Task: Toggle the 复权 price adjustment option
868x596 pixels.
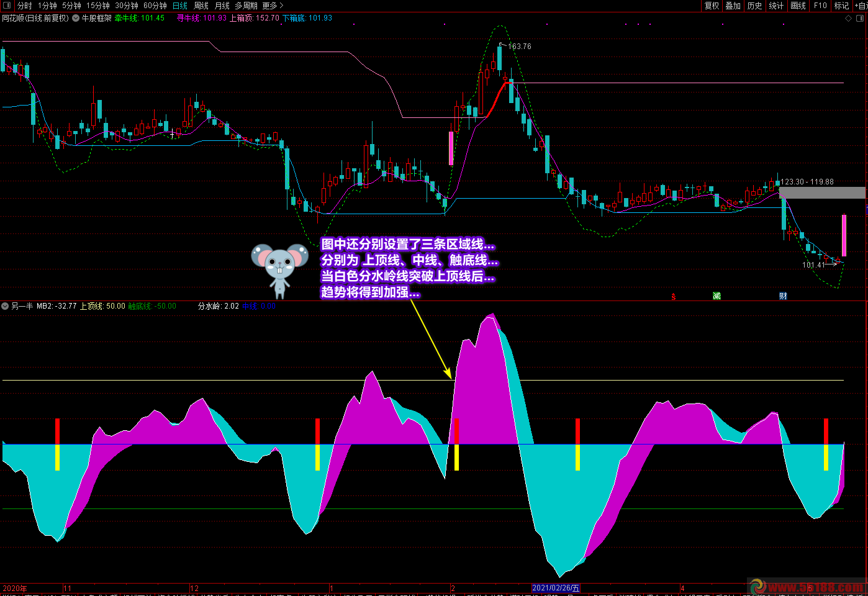Action: (712, 6)
